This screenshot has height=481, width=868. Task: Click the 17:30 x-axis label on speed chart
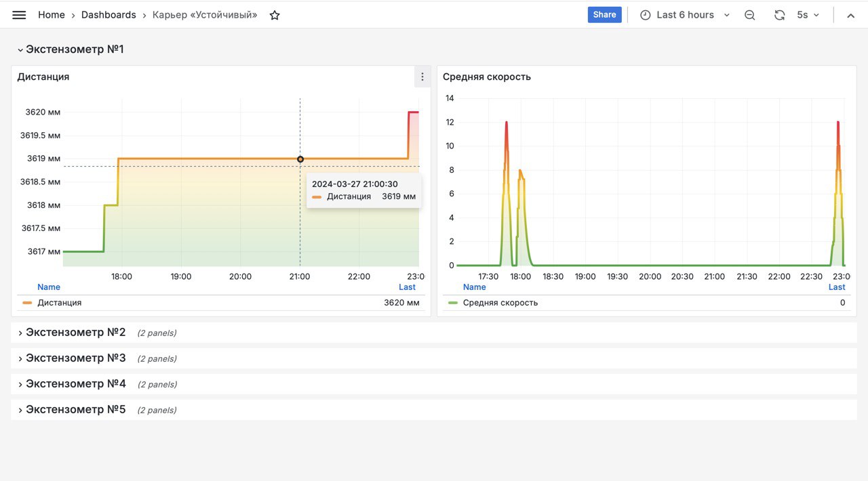tap(488, 276)
